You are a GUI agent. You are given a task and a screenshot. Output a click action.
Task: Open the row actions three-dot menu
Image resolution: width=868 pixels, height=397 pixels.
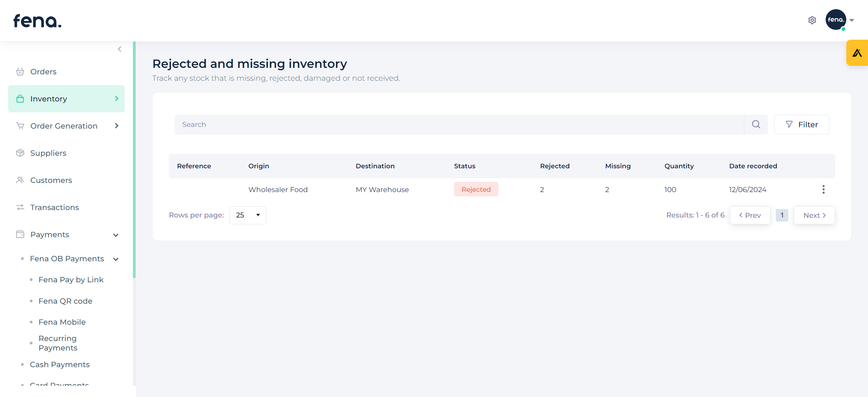click(x=823, y=189)
